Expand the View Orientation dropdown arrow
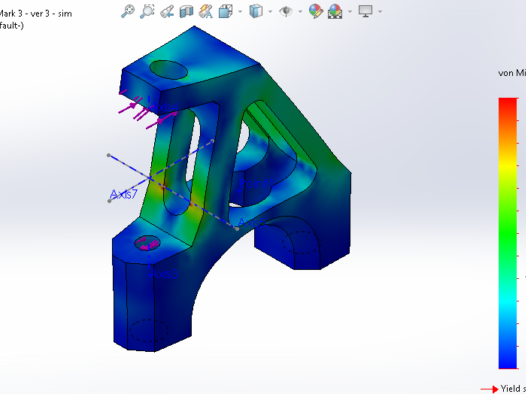This screenshot has width=526, height=394. click(240, 11)
